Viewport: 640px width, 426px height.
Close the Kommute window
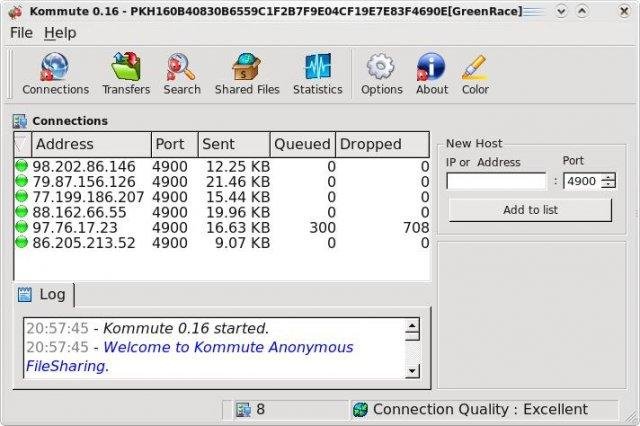[624, 11]
